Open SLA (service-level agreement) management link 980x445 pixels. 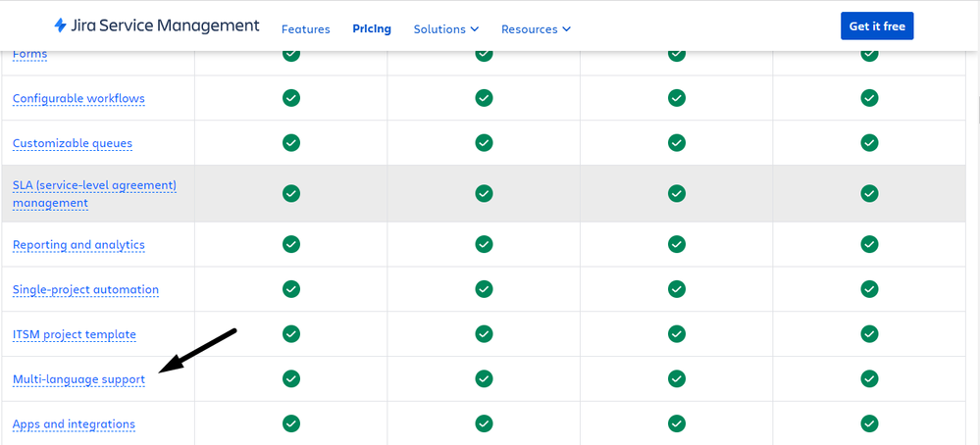(95, 194)
